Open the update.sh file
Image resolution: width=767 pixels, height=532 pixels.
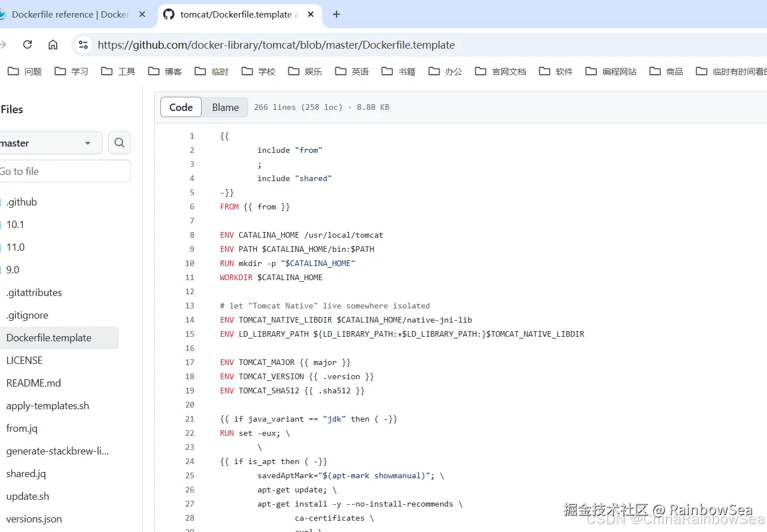[x=28, y=496]
